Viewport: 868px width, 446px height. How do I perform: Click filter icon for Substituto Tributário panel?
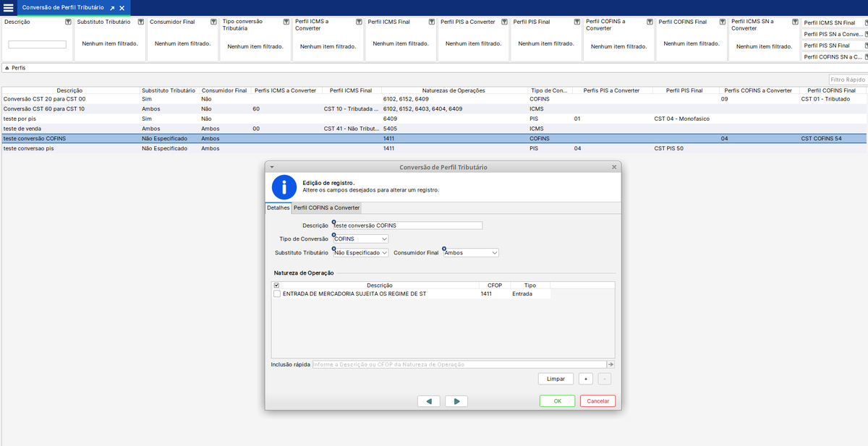pos(140,22)
